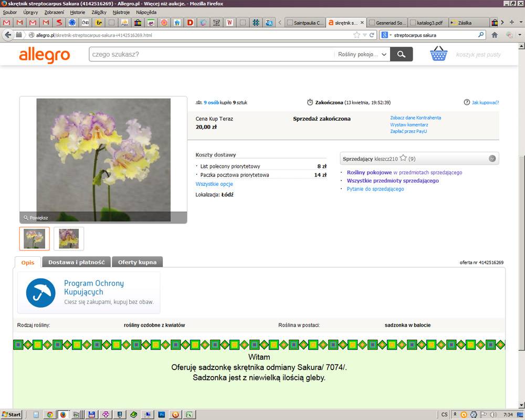
Task: Click the Wszystkie opcje link
Action: pos(214,184)
